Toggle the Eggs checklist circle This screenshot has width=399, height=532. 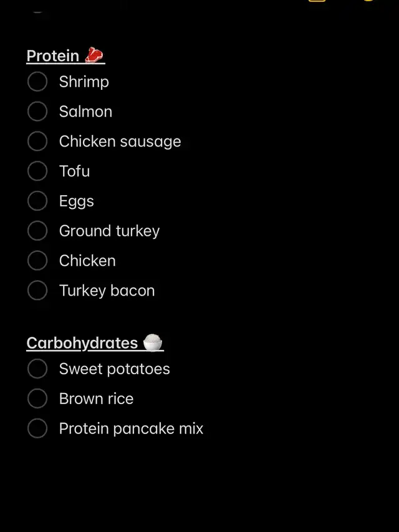[x=37, y=201]
